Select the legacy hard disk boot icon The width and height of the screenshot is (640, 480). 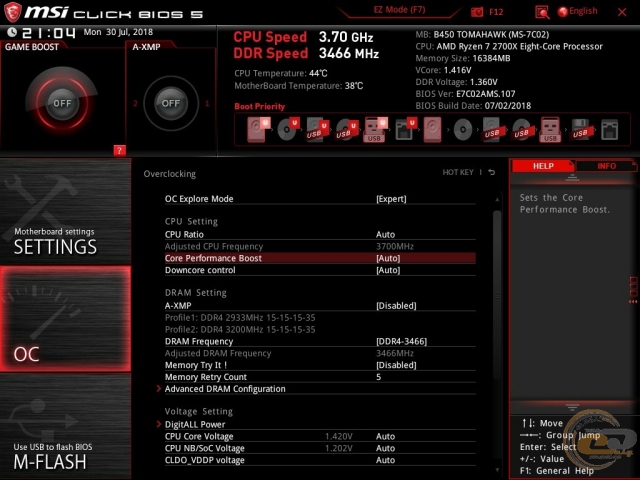432,129
